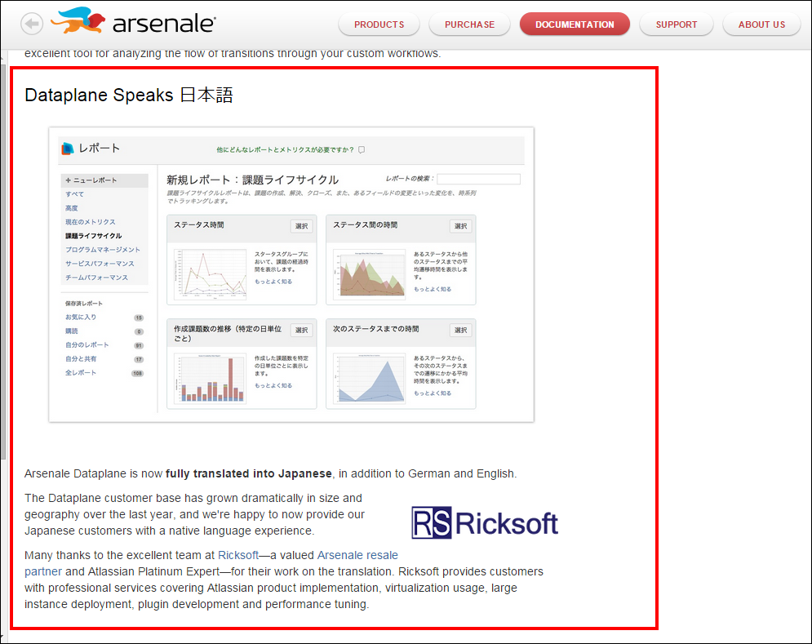Select 高度 in the report sidebar
Screen dimensions: 812x644
72,208
